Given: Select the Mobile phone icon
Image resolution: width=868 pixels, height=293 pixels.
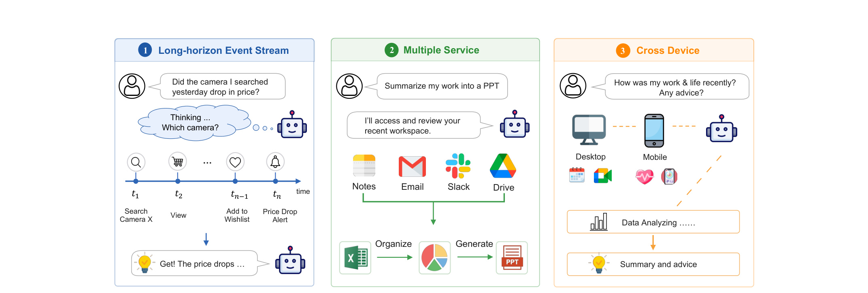Looking at the screenshot, I should 654,131.
